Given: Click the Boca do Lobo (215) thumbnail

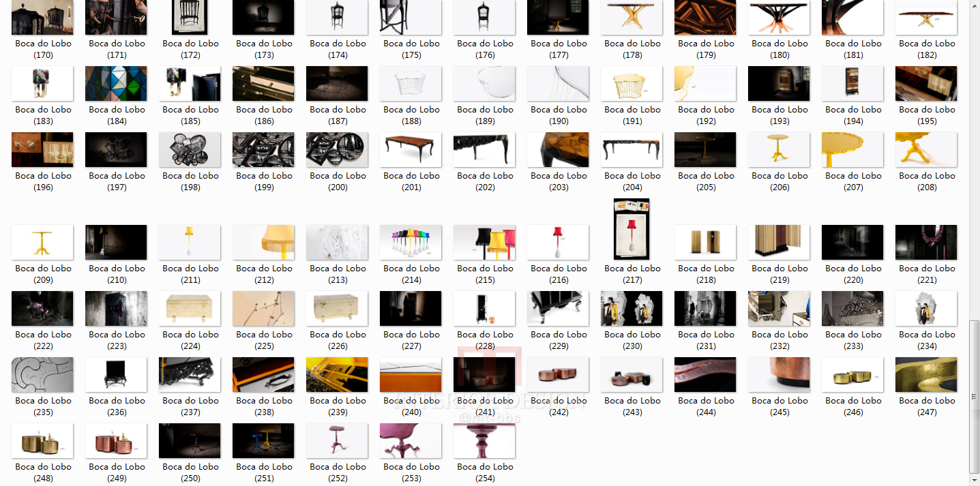Looking at the screenshot, I should click(x=484, y=242).
